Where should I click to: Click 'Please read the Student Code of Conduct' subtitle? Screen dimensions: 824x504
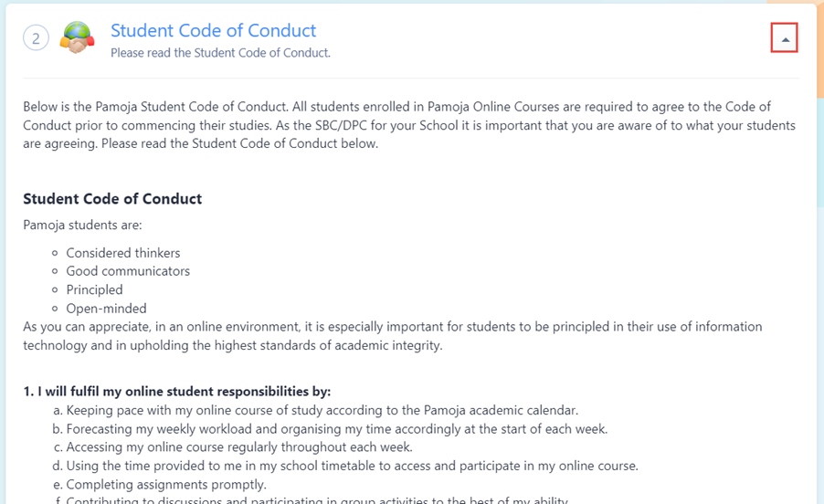[x=220, y=53]
